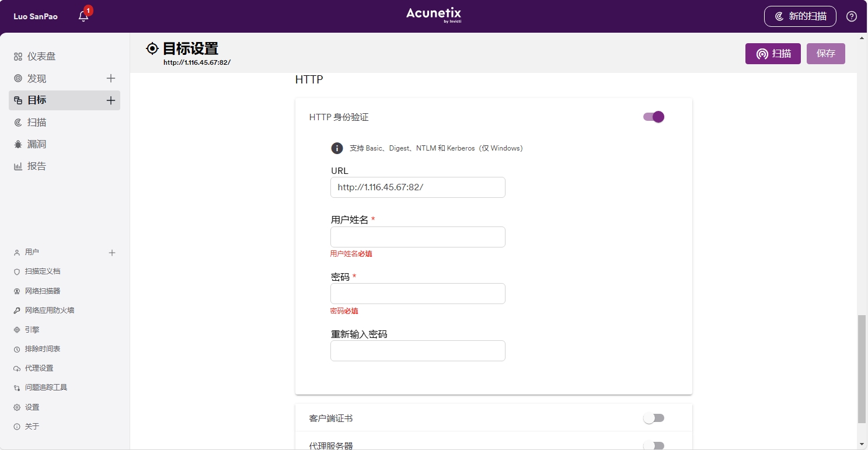868x450 pixels.
Task: Click the 仪表盘 dashboard icon
Action: [x=18, y=57]
